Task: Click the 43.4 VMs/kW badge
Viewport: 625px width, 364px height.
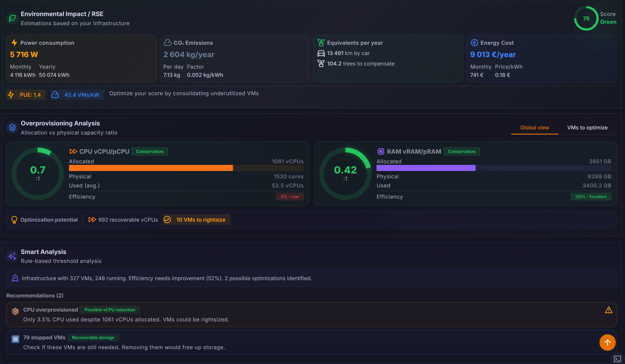Action: 77,95
